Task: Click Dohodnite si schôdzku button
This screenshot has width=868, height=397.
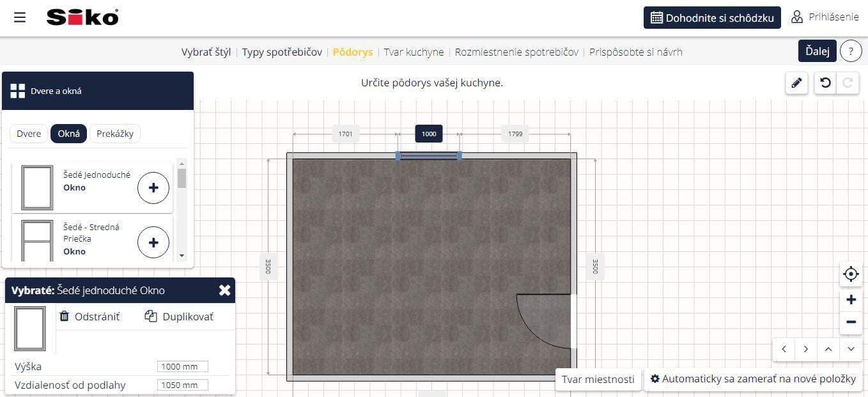Action: pyautogui.click(x=712, y=18)
